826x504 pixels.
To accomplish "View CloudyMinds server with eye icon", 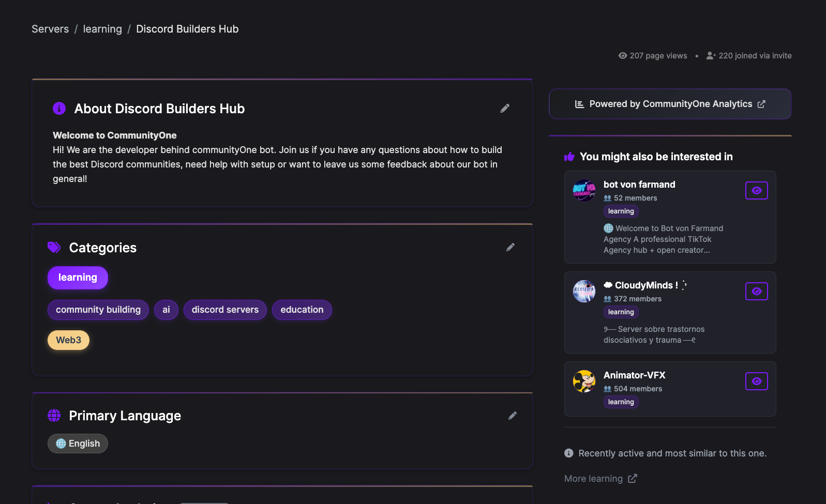I will click(756, 292).
